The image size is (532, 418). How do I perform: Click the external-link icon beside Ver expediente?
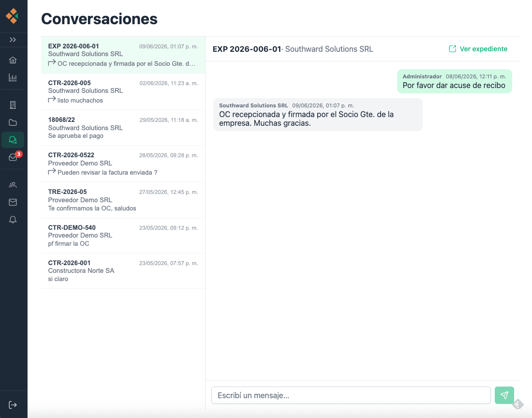pos(453,49)
